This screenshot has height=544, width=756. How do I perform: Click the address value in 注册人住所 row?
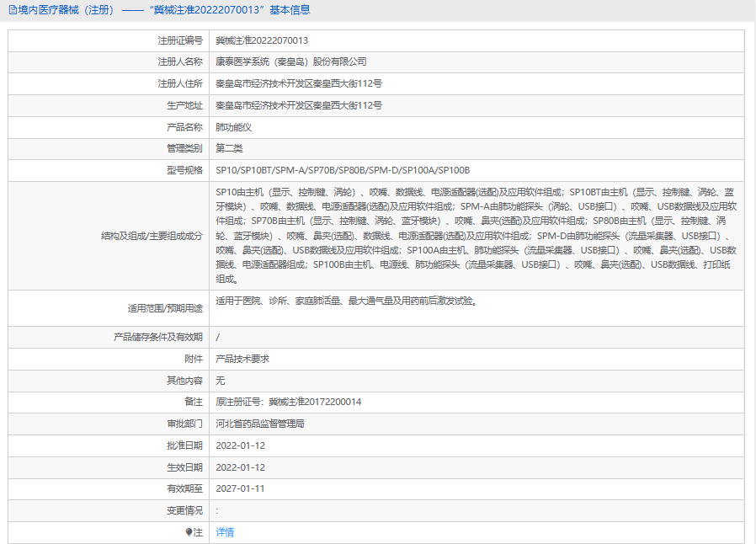[x=299, y=83]
